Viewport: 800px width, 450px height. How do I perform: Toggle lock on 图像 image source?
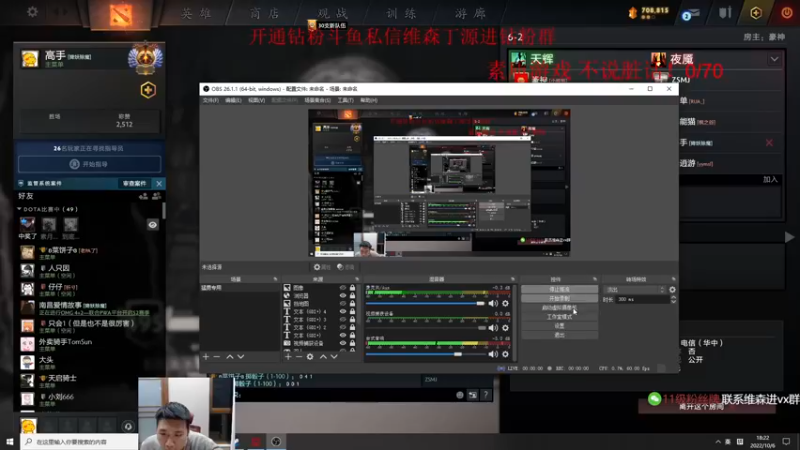pos(352,288)
